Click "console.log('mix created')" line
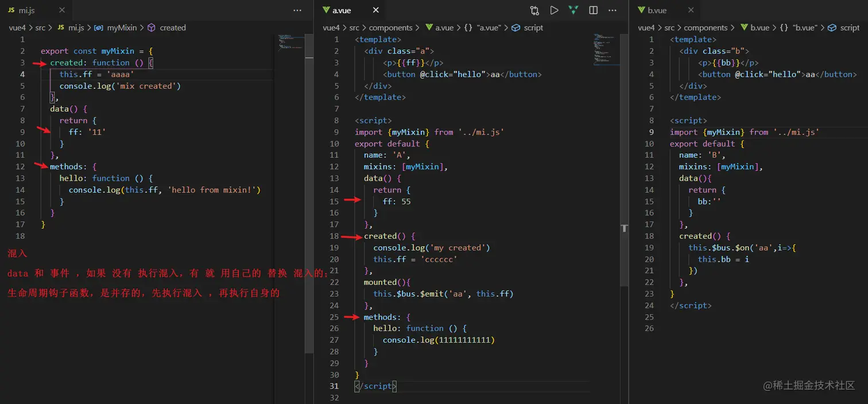 120,86
